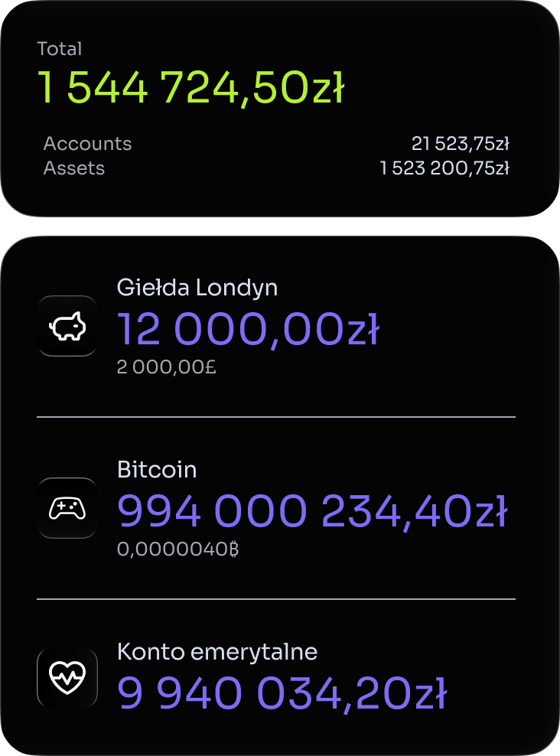Click the Assets amount 1 523 200,75zł

pyautogui.click(x=444, y=168)
